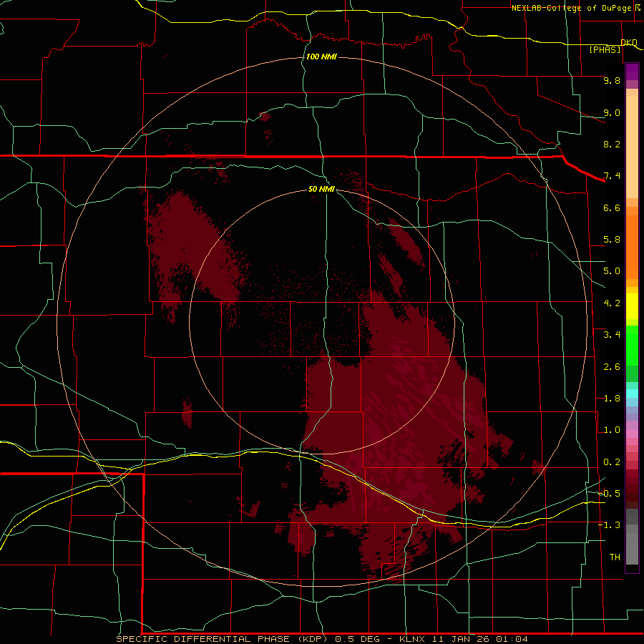Click the 9.0 value on the color scale

612,112
